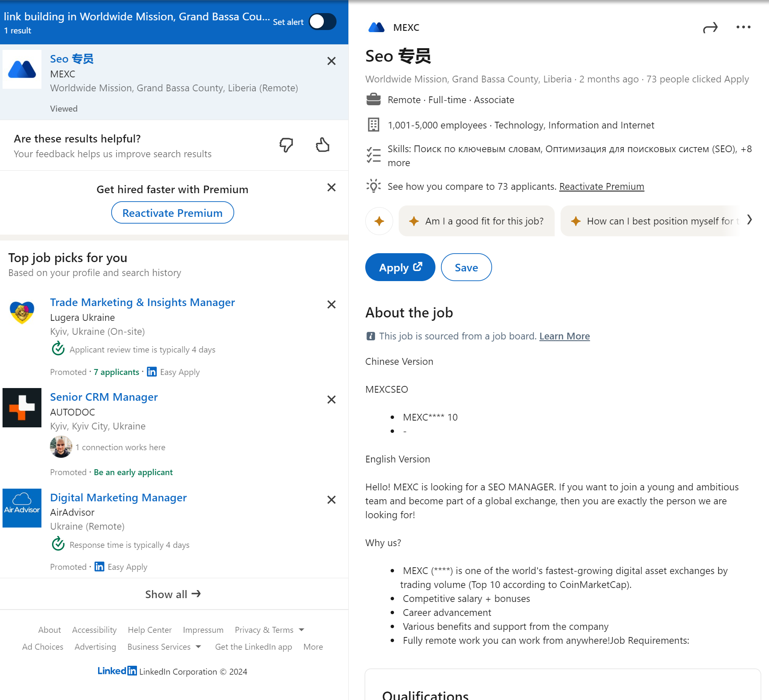The height and width of the screenshot is (700, 769).
Task: Open the three-dots more options menu
Action: [x=743, y=27]
